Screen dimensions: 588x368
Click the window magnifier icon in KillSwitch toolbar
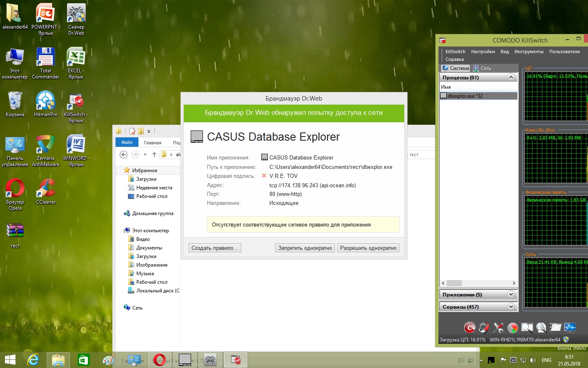pos(527,327)
